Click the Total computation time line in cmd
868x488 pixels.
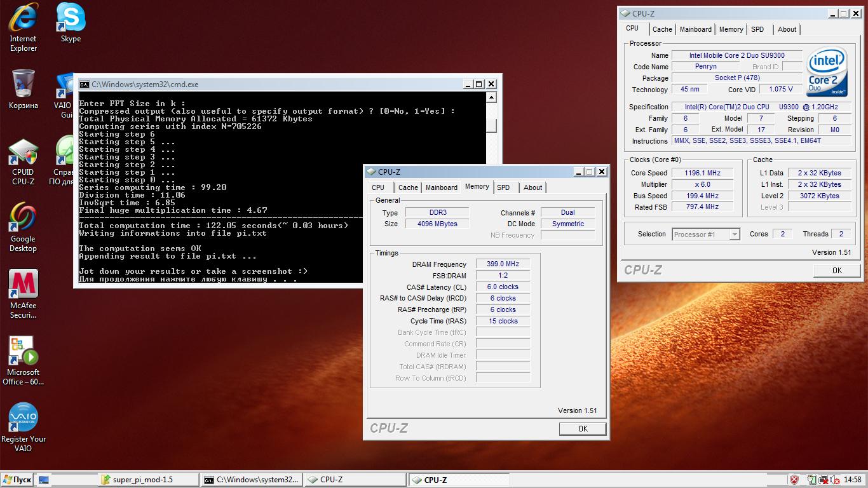click(214, 226)
